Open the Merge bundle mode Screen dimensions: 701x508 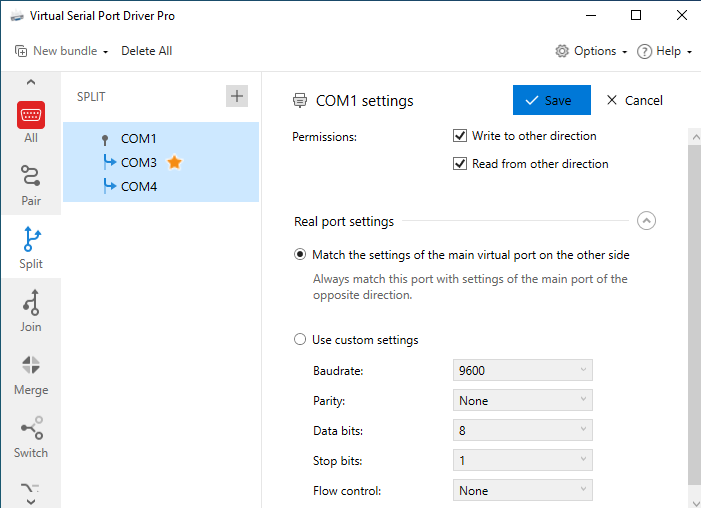click(x=31, y=374)
